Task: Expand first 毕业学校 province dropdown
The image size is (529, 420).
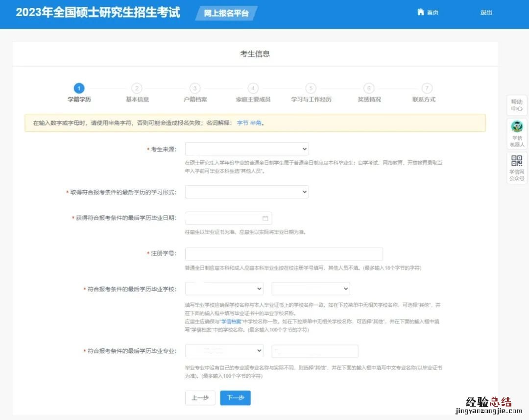Action: 224,289
